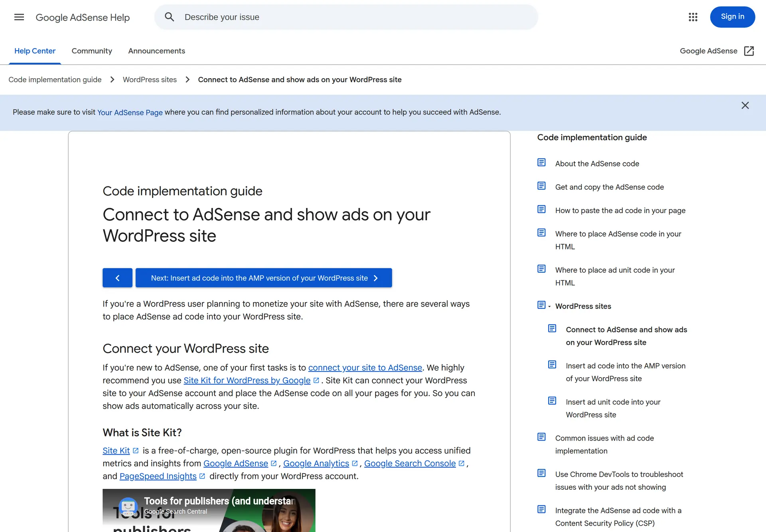Open Google Search Console link
Viewport: 766px width, 532px height.
pyautogui.click(x=410, y=463)
